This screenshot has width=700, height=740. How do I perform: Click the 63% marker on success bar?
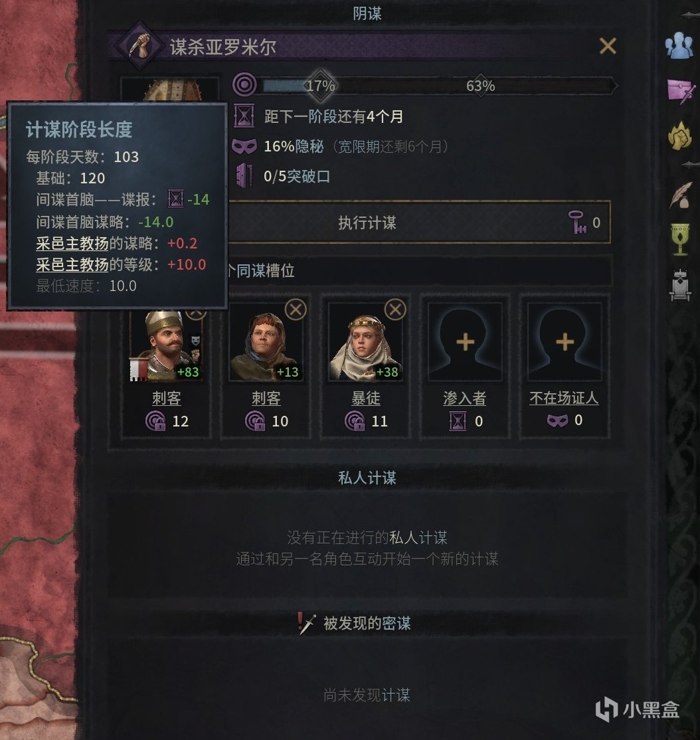coord(480,86)
